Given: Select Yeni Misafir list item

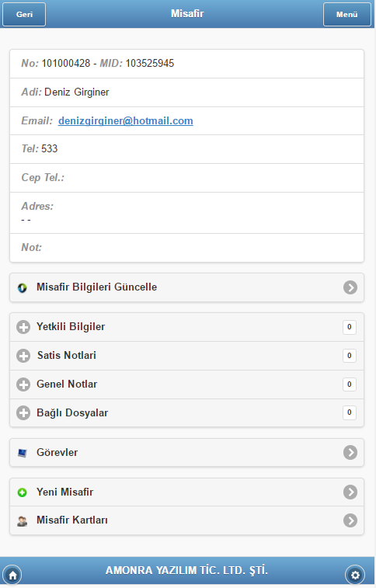Looking at the screenshot, I should pos(186,492).
